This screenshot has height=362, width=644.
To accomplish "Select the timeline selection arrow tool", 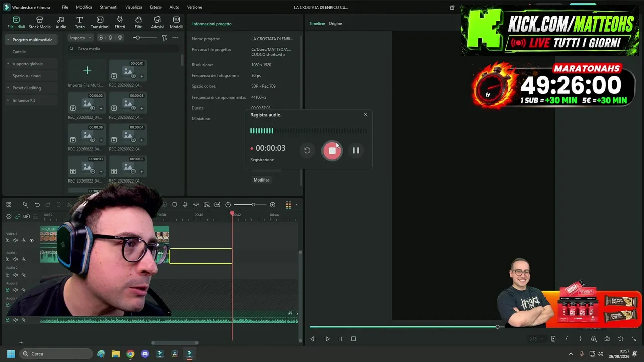I will tap(25, 205).
